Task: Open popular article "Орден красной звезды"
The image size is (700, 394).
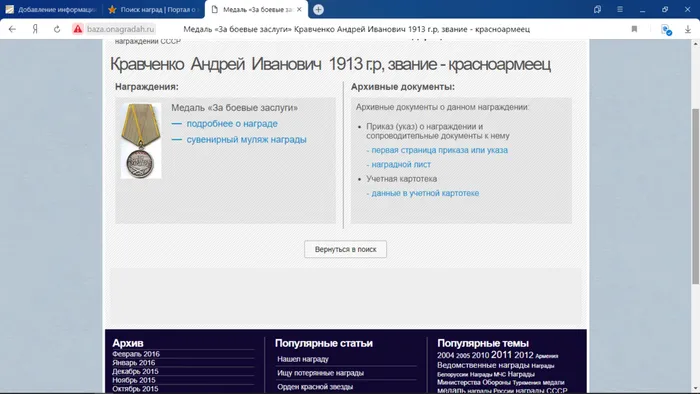Action: point(315,386)
